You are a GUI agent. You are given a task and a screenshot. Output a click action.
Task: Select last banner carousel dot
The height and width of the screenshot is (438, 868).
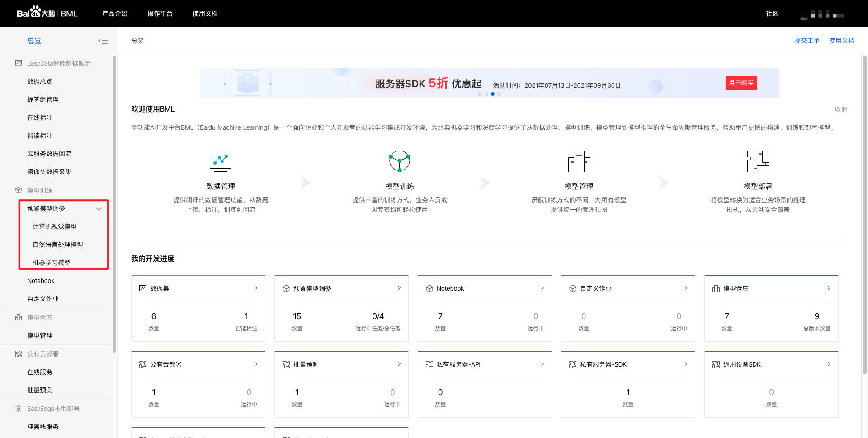tap(499, 94)
